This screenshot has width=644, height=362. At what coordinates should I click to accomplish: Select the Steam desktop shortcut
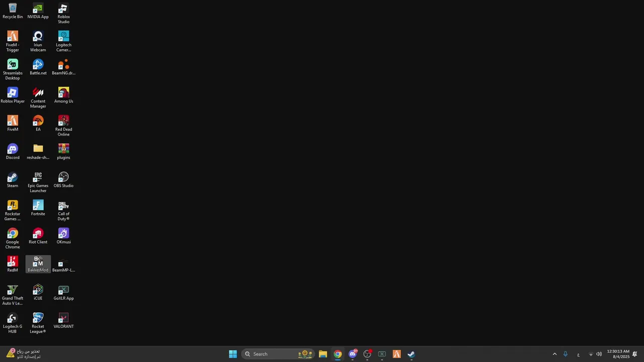click(13, 180)
